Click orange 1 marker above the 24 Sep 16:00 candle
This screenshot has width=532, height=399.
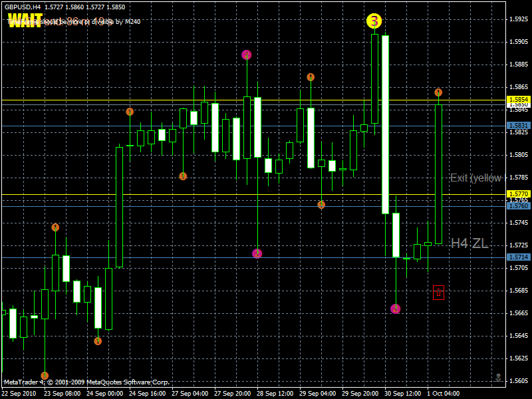coord(130,112)
